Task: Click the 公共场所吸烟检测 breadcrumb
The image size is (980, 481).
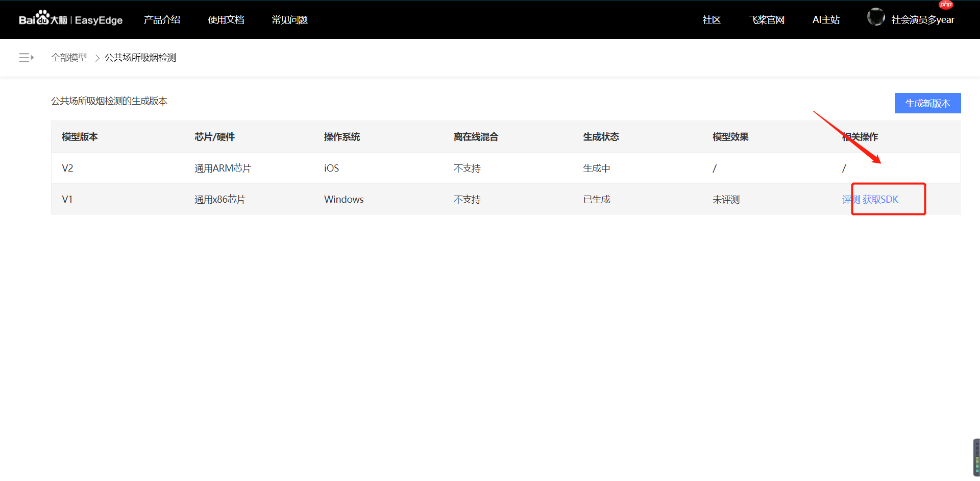Action: coord(140,58)
